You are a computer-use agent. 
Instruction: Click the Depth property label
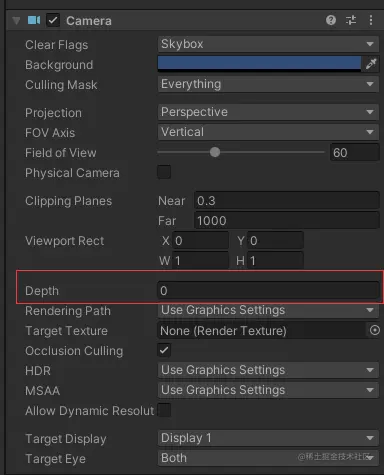42,291
